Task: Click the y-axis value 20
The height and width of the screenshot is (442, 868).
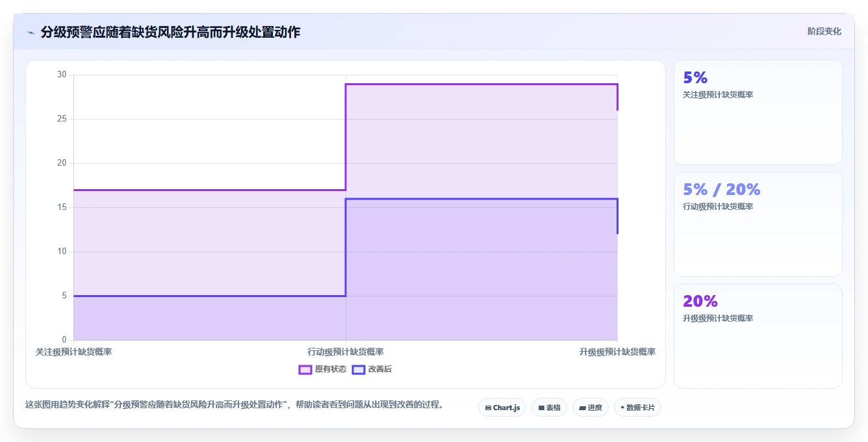Action: (62, 163)
